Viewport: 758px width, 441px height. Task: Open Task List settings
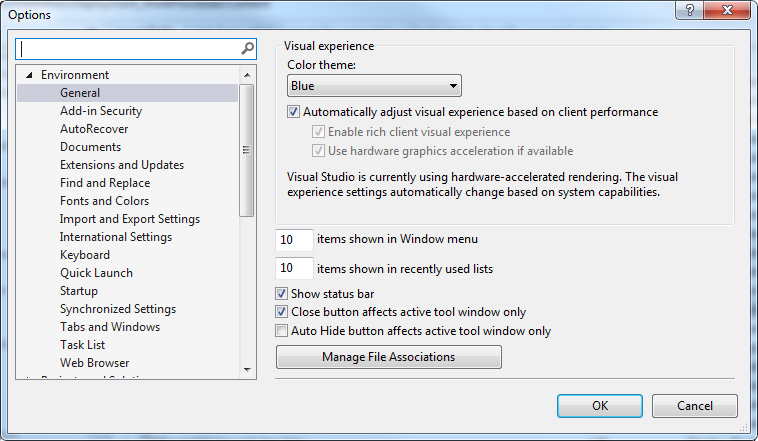click(x=82, y=344)
